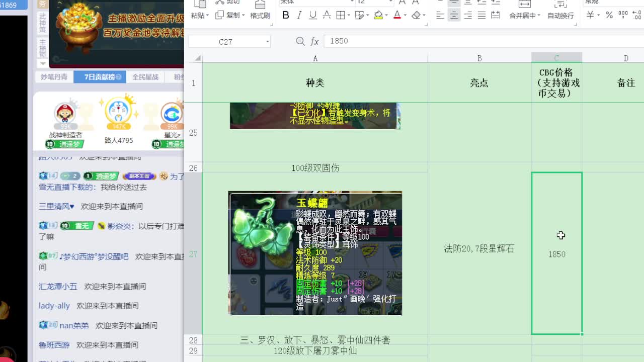Expand the borders dropdown arrow

click(348, 16)
